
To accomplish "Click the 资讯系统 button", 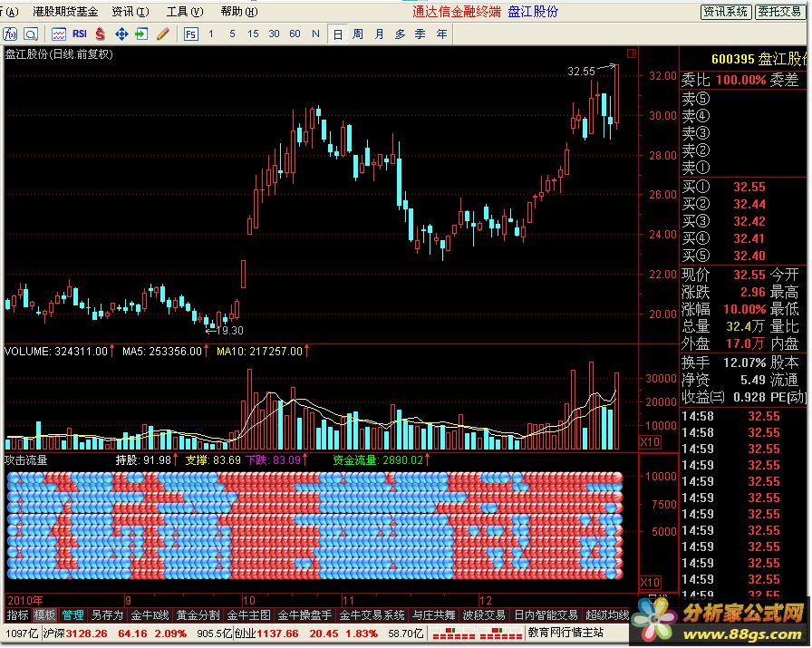I will click(726, 12).
